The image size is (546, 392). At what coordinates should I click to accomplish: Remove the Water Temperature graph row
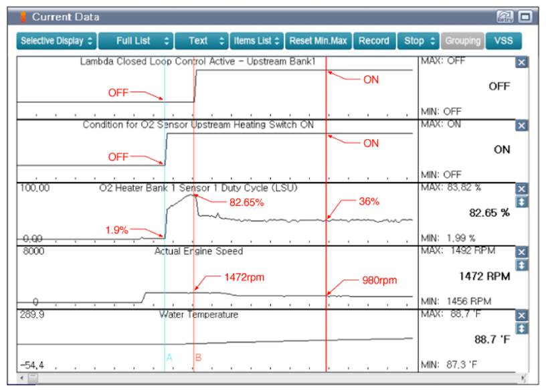pos(522,315)
